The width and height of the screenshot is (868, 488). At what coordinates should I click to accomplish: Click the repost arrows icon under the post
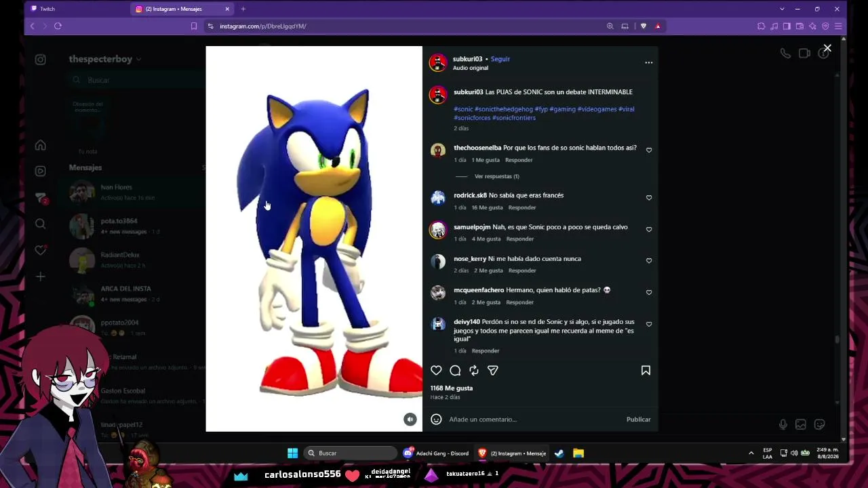point(474,371)
